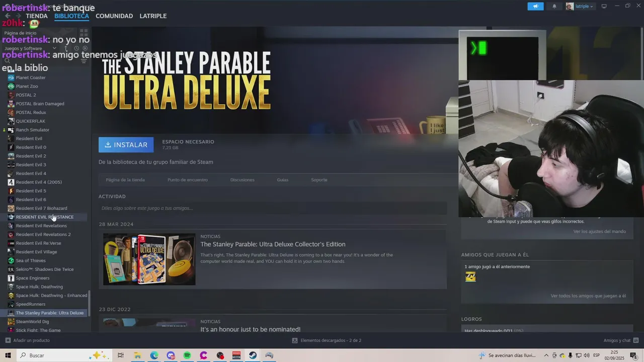This screenshot has height=362, width=644.
Task: Open the advanced filter lines icon
Action: 84,61
